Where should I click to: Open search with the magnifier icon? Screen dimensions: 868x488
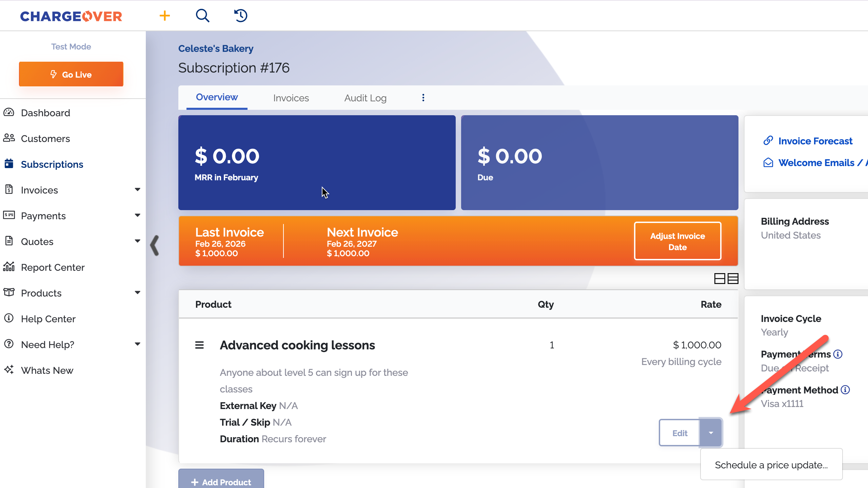pos(202,16)
